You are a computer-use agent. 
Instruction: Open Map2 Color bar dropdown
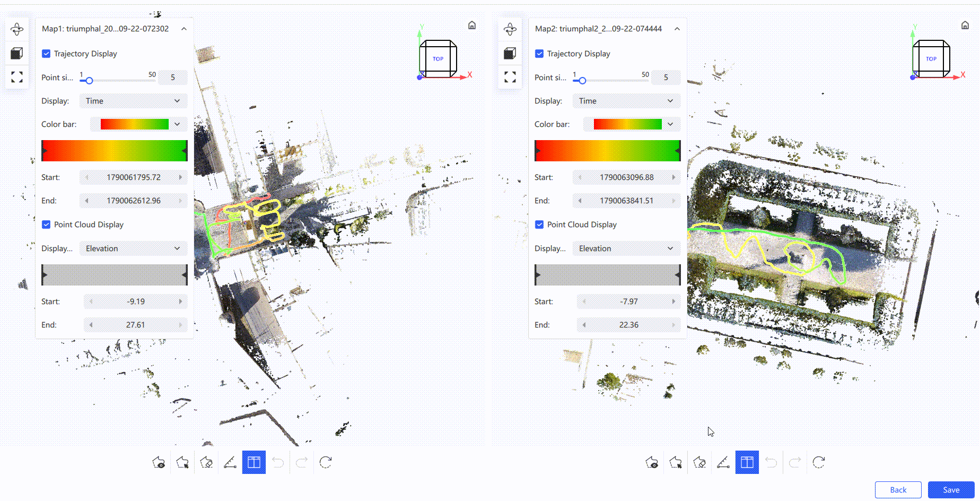coord(632,124)
